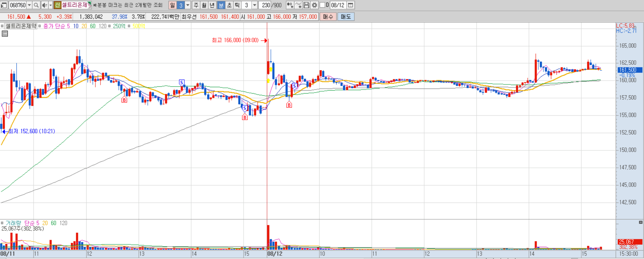
Task: Expand the arrow beside the speaker icon
Action: pos(50,5)
